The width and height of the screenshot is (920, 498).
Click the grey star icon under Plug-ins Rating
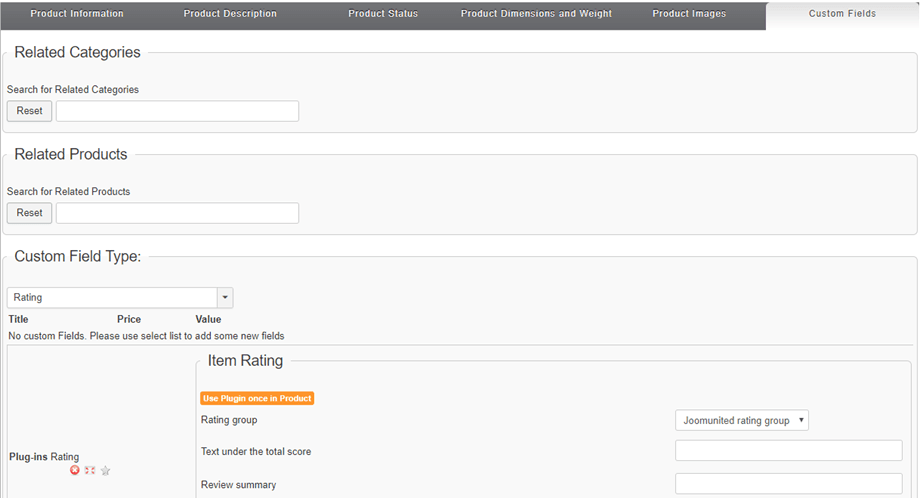click(x=105, y=471)
